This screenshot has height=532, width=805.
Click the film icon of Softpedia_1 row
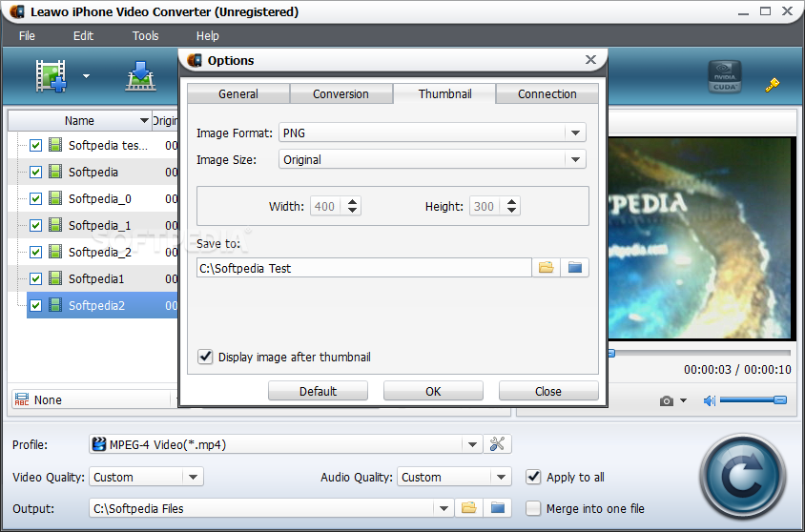click(x=55, y=225)
